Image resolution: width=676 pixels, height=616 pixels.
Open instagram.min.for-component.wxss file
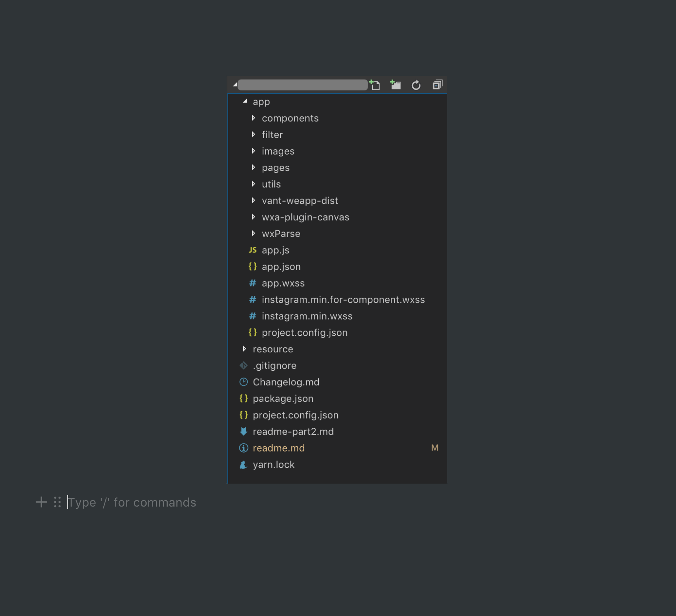[x=343, y=300]
